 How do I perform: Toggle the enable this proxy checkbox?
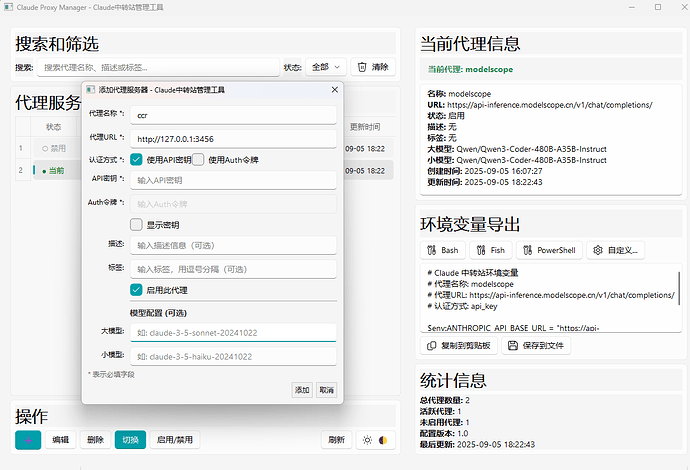coord(136,290)
